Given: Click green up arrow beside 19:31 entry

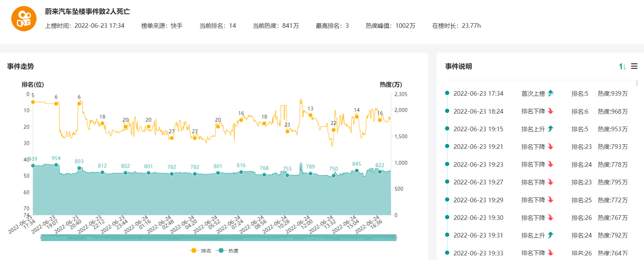Looking at the screenshot, I should tap(551, 235).
